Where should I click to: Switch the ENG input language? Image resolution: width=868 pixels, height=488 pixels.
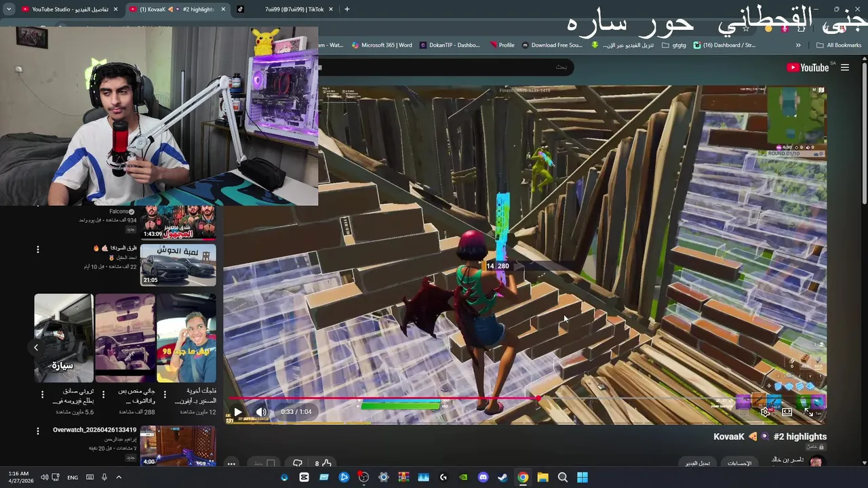pos(73,477)
